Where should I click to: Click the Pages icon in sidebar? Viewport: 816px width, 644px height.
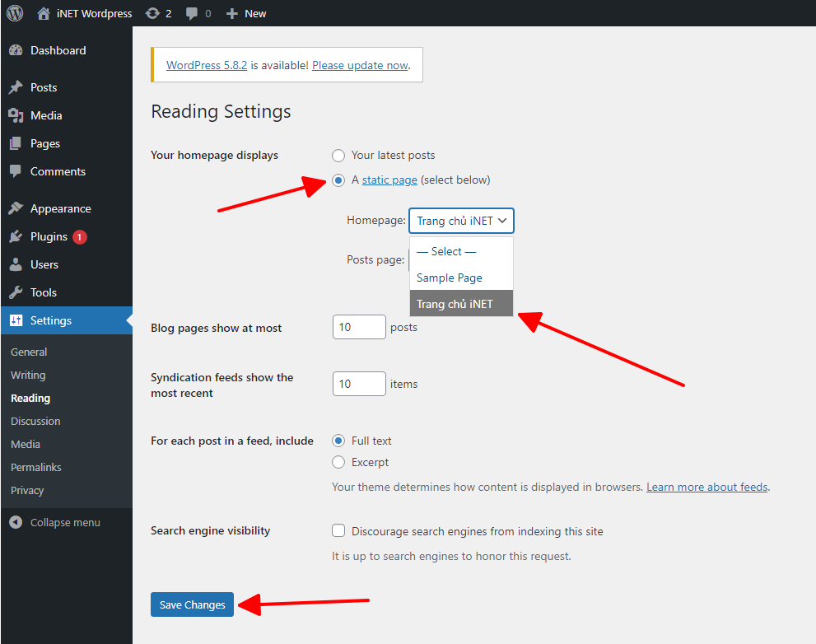pos(16,143)
